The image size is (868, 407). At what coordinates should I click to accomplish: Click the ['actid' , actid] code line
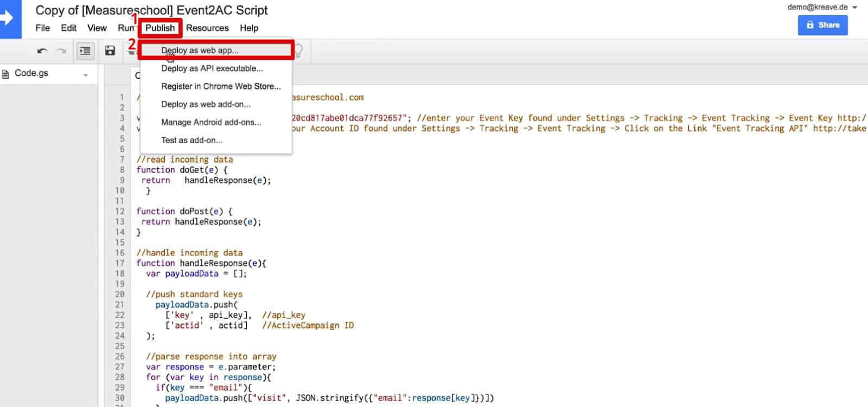click(x=206, y=326)
